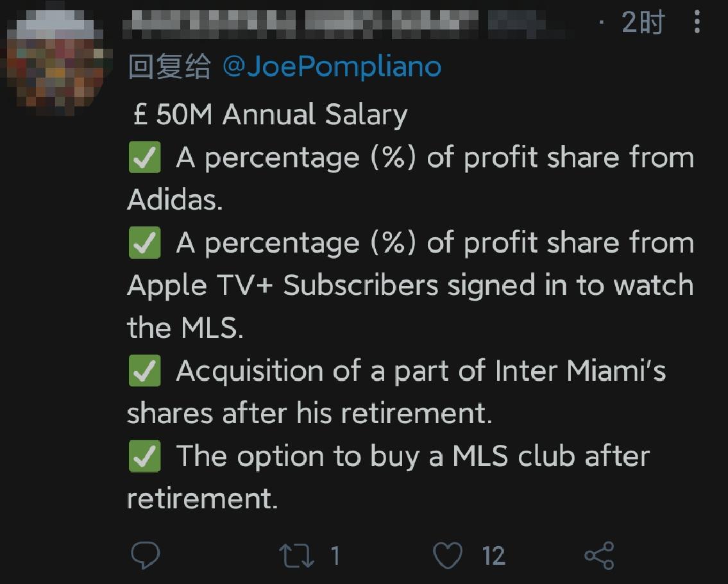Click the retweet count of 1
This screenshot has width=728, height=584.
pos(334,555)
